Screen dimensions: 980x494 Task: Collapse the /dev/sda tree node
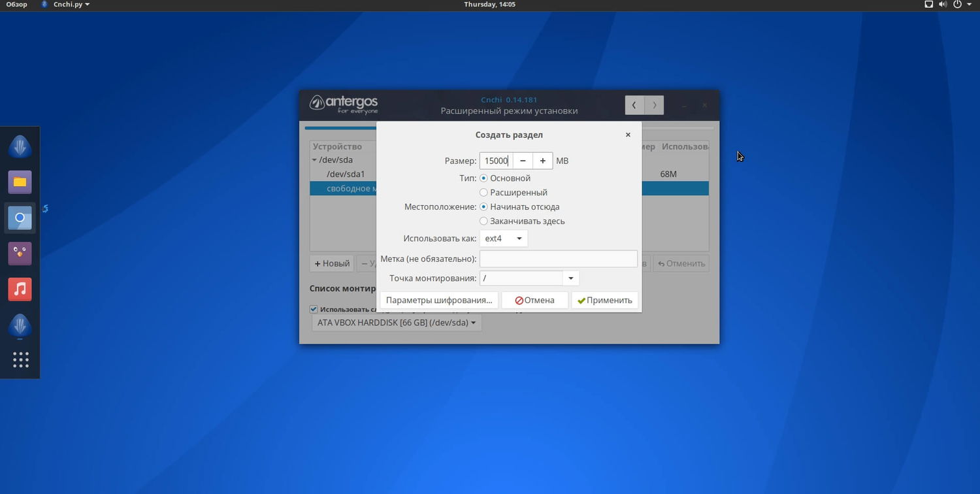(314, 160)
